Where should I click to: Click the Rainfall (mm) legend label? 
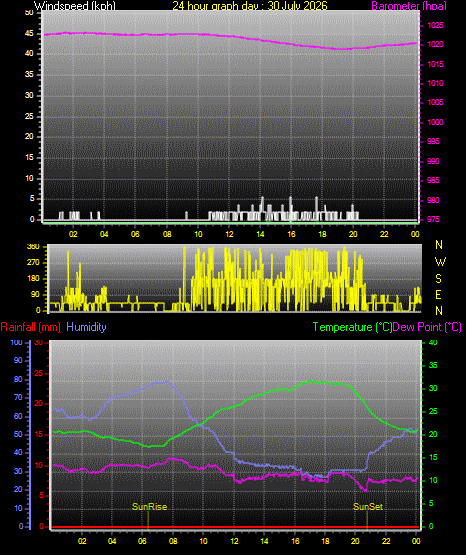point(30,327)
